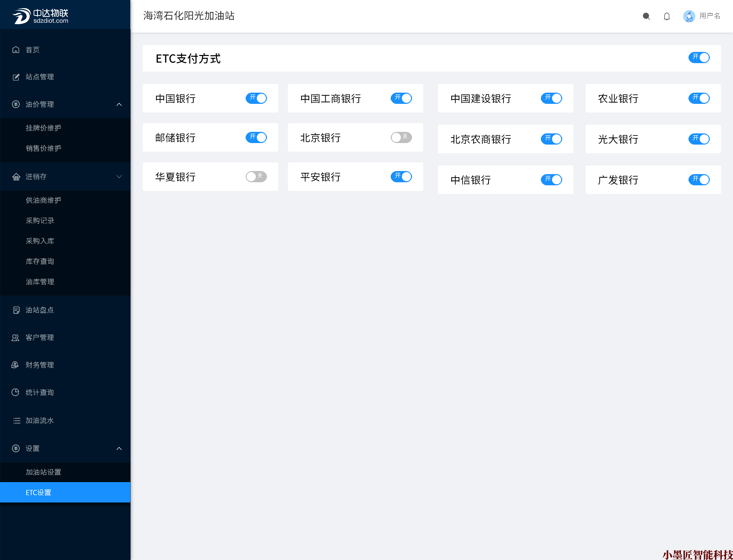
Task: Click the home icon beside 首页
Action: pos(16,50)
